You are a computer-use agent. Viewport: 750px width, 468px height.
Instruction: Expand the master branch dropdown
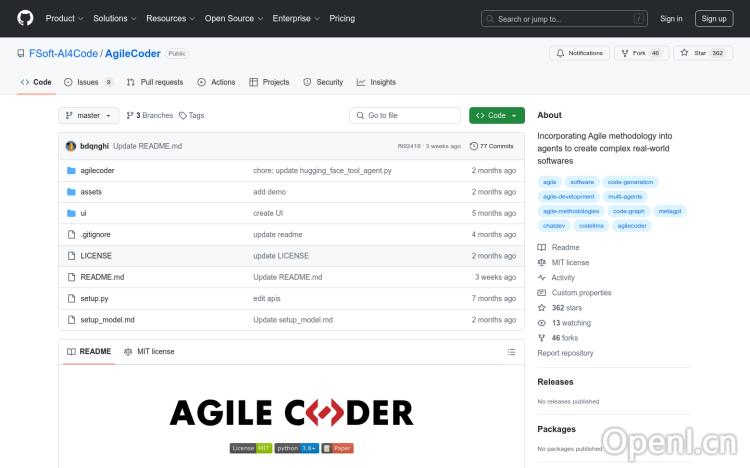[x=89, y=116]
